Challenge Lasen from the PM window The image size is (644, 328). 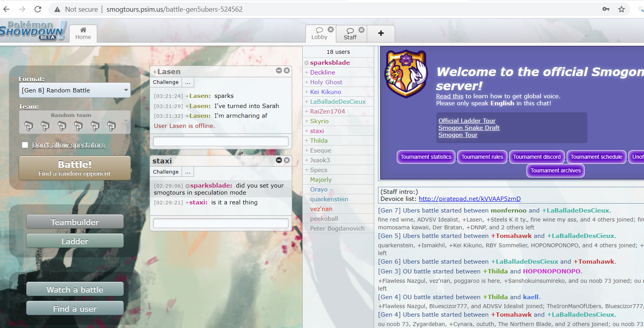166,82
